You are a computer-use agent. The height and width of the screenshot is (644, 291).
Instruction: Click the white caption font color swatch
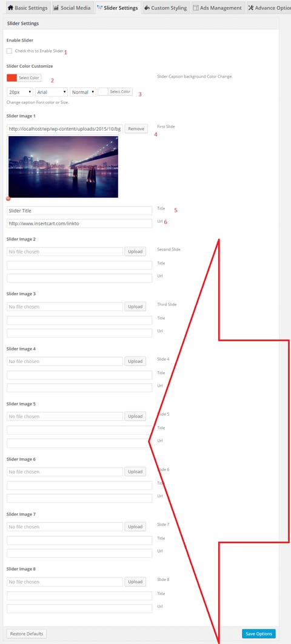103,91
